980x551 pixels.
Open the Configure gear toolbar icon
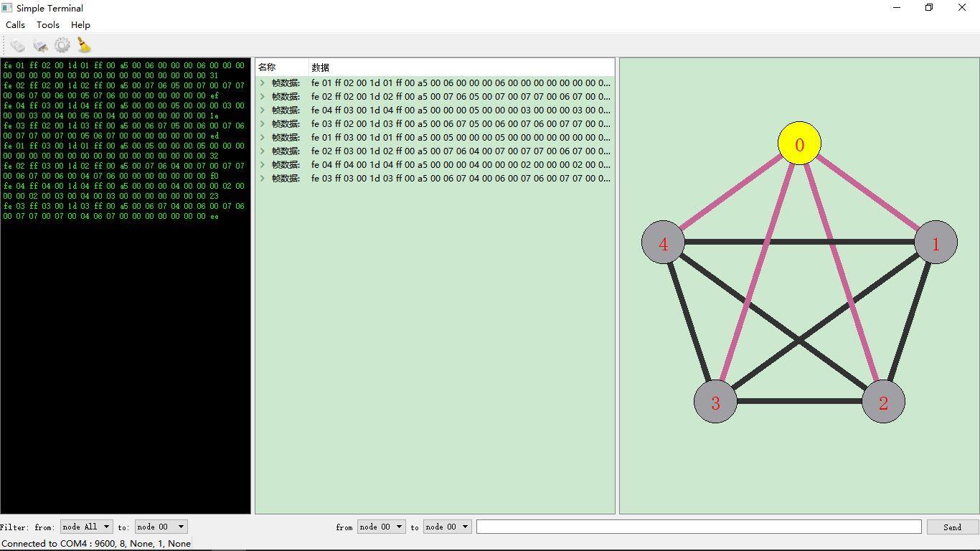click(x=62, y=45)
